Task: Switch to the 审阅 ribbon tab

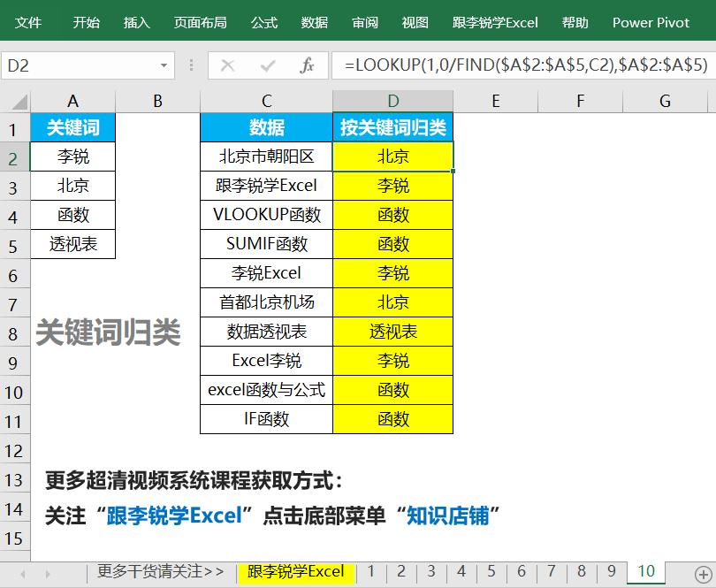Action: coord(364,22)
